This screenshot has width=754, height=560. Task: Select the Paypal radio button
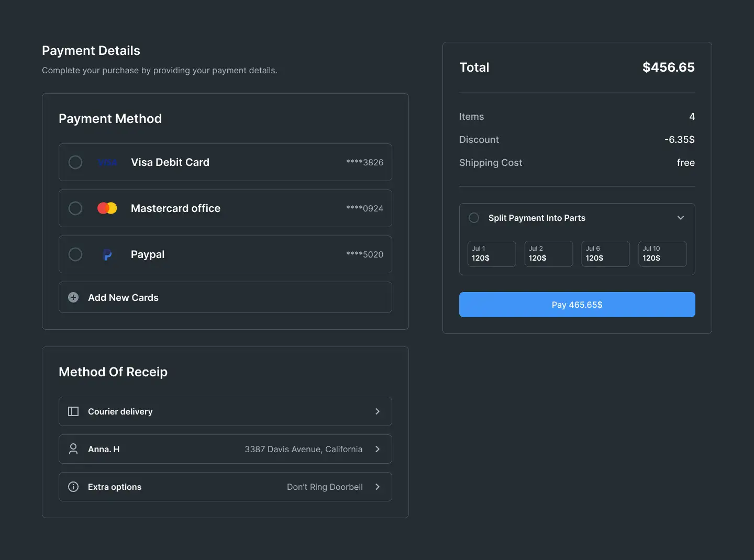pos(75,254)
